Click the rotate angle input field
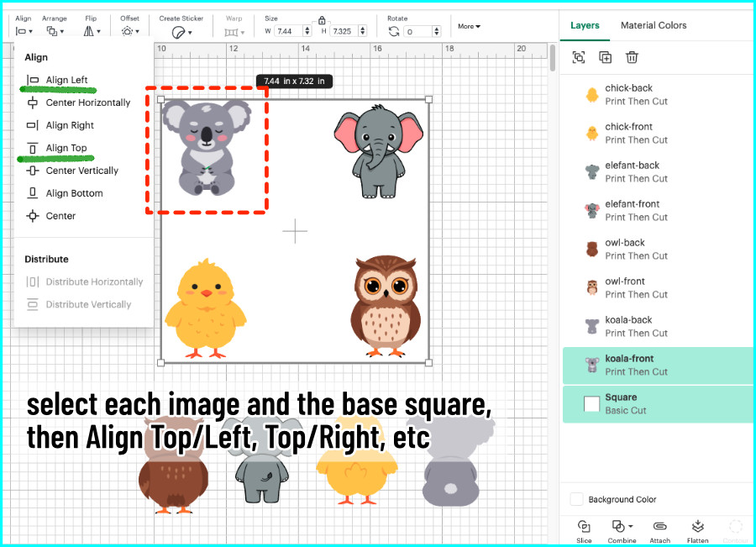Image resolution: width=756 pixels, height=547 pixels. click(x=417, y=31)
